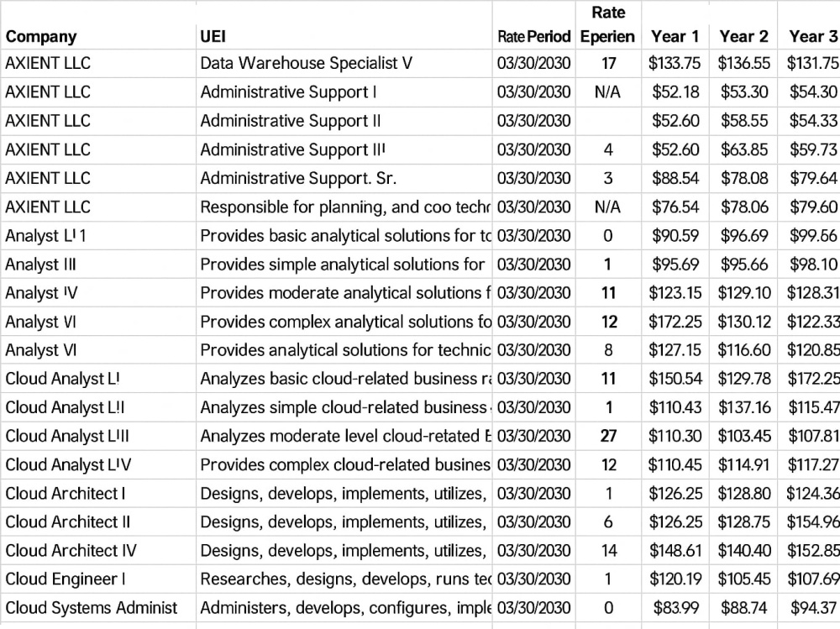The height and width of the screenshot is (629, 840).
Task: Click the $133.75 Year 1 cell
Action: pos(675,63)
